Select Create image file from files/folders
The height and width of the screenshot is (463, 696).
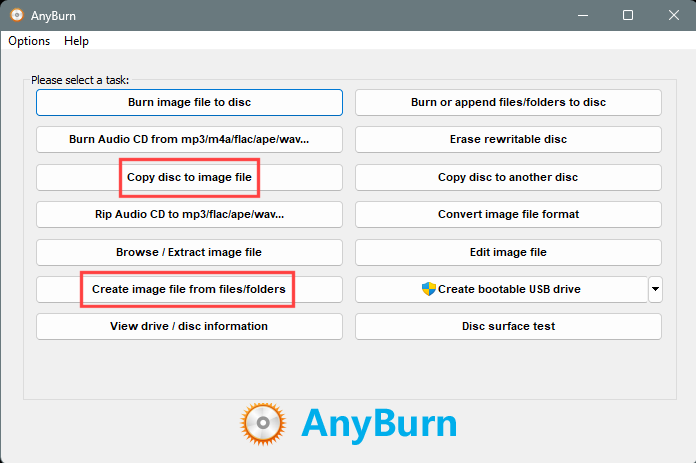pos(190,289)
